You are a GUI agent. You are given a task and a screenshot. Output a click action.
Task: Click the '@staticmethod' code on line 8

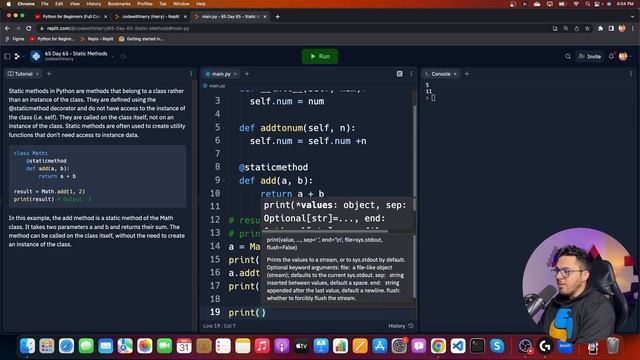click(x=273, y=167)
